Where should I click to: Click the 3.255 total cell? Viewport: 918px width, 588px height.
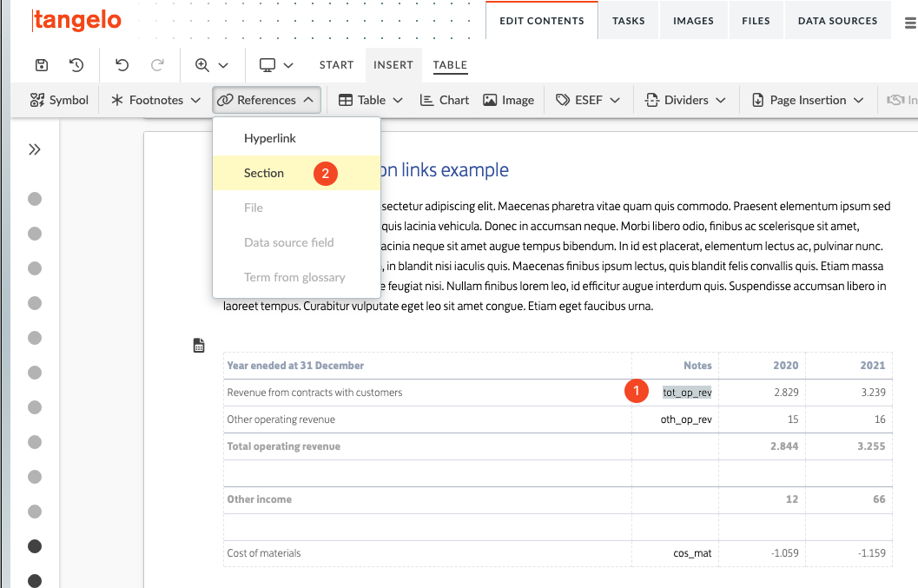pyautogui.click(x=849, y=446)
